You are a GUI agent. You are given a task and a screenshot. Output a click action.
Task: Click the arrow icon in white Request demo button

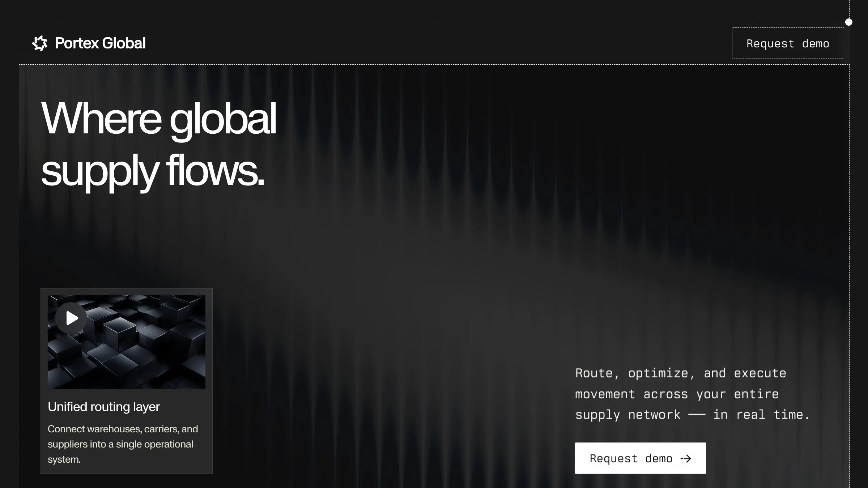click(x=686, y=459)
